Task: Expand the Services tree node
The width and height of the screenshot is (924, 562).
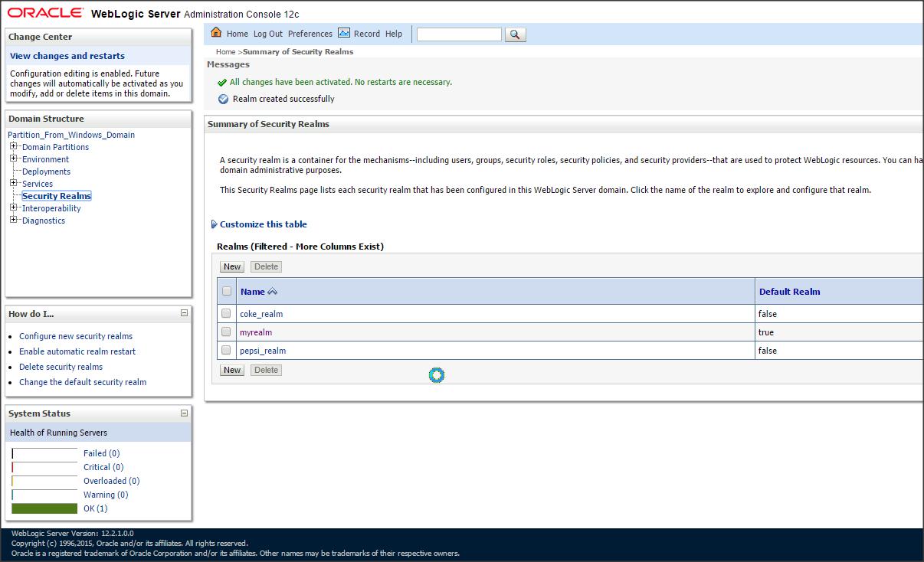Action: coord(14,183)
